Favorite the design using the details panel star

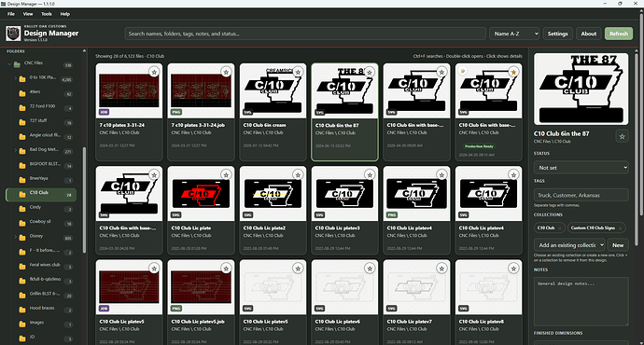tap(622, 136)
